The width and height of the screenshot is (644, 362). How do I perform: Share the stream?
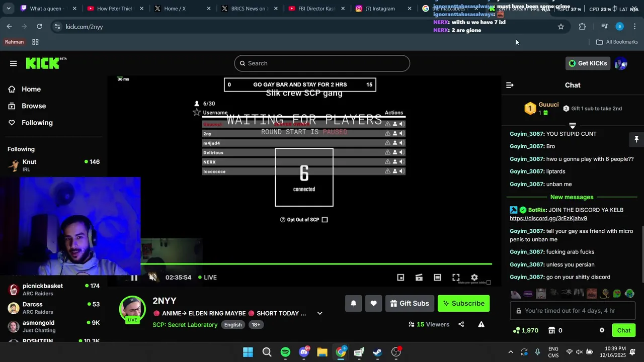tap(461, 324)
